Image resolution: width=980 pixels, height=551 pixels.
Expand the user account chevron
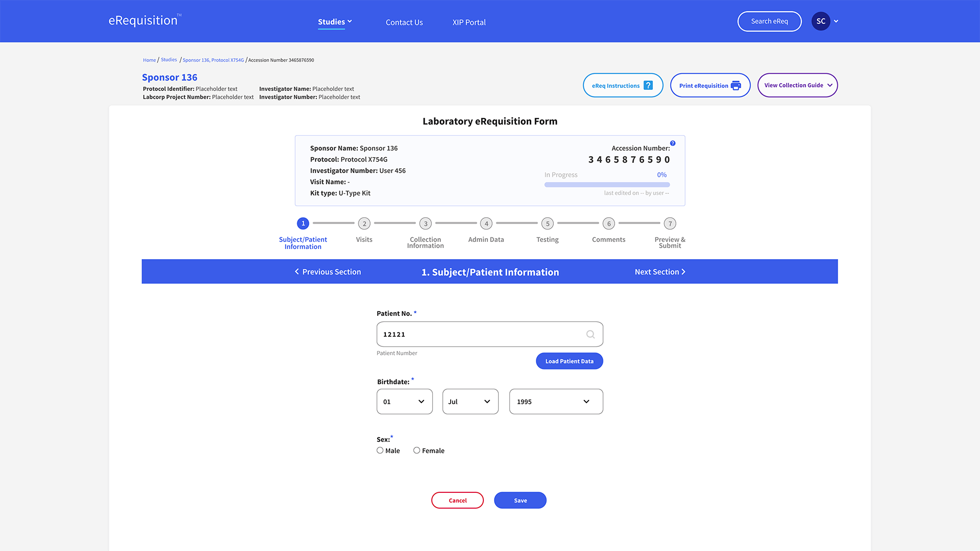point(836,21)
